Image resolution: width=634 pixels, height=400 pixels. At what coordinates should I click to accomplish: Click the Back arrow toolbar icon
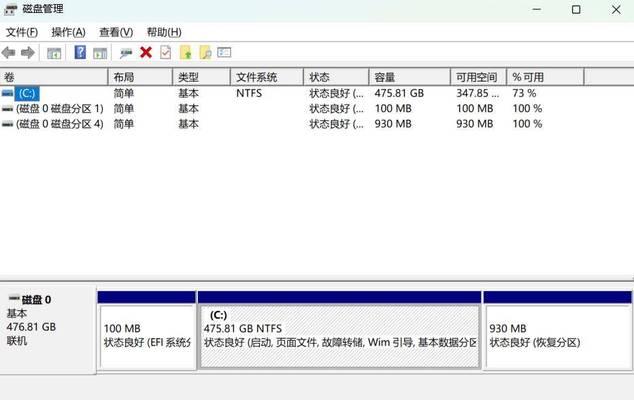click(8, 53)
